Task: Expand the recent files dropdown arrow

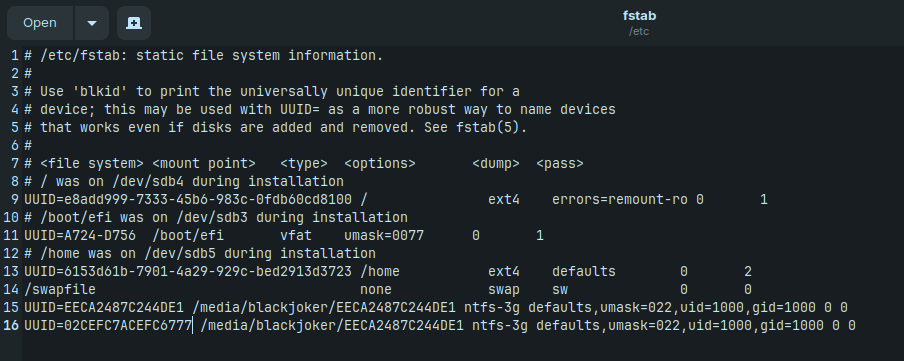Action: pyautogui.click(x=92, y=23)
